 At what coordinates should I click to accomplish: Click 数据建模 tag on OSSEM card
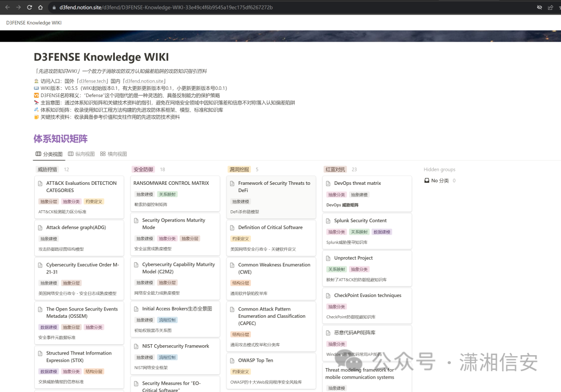coord(49,328)
